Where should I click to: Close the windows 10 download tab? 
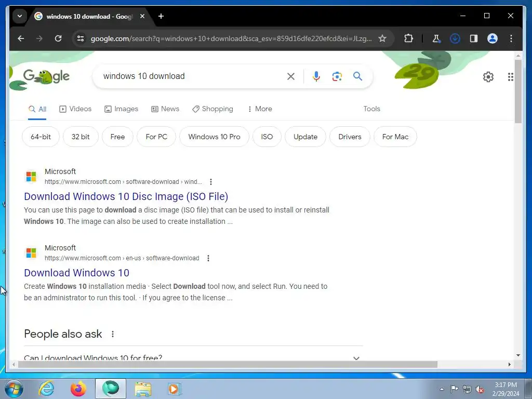point(142,16)
